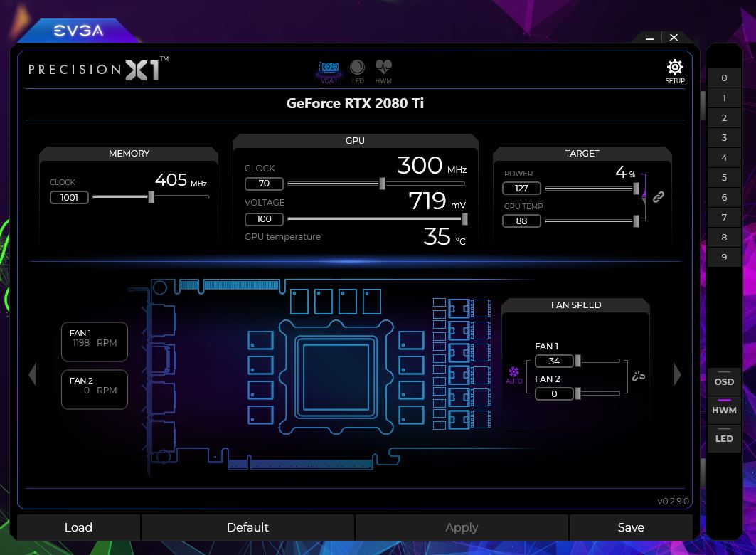Open the SETUP gear icon
The height and width of the screenshot is (555, 756).
coord(675,71)
